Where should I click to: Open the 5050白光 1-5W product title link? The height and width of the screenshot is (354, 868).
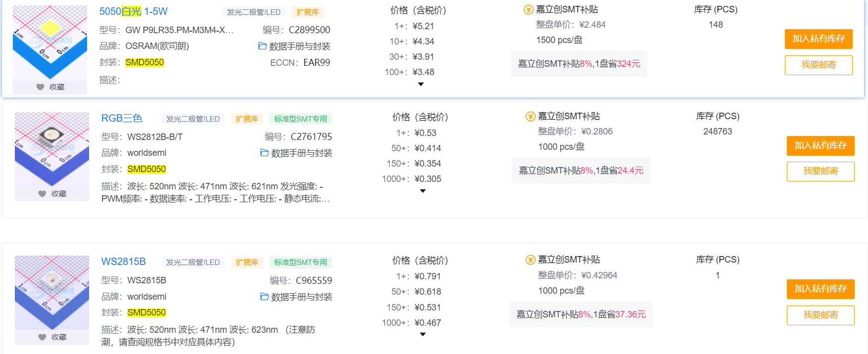pyautogui.click(x=134, y=11)
